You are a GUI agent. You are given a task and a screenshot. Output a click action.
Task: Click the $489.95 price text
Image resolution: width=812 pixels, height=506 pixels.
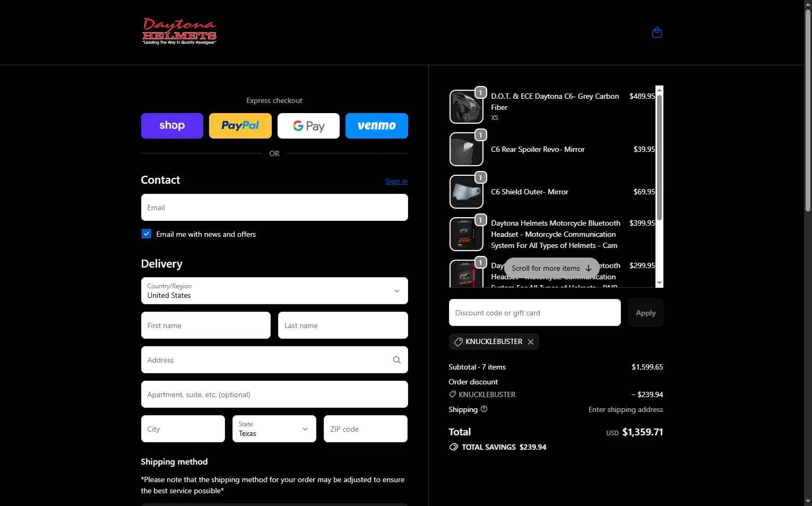tap(642, 96)
